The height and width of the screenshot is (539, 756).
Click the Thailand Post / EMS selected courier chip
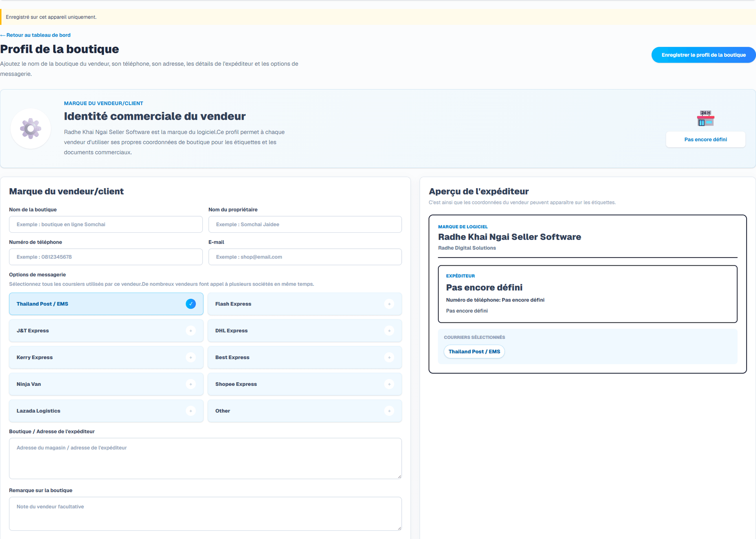coord(474,352)
